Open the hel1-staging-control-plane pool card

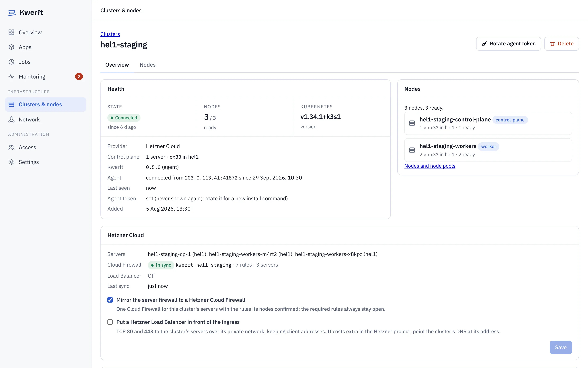point(488,123)
